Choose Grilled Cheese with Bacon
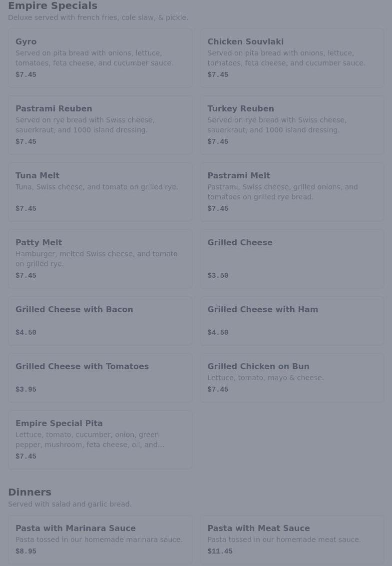392x566 pixels. pyautogui.click(x=100, y=321)
